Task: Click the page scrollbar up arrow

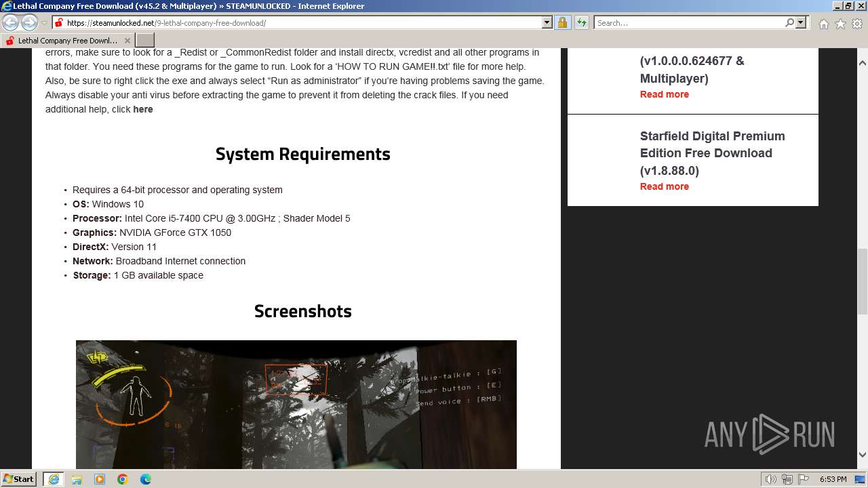Action: 863,63
